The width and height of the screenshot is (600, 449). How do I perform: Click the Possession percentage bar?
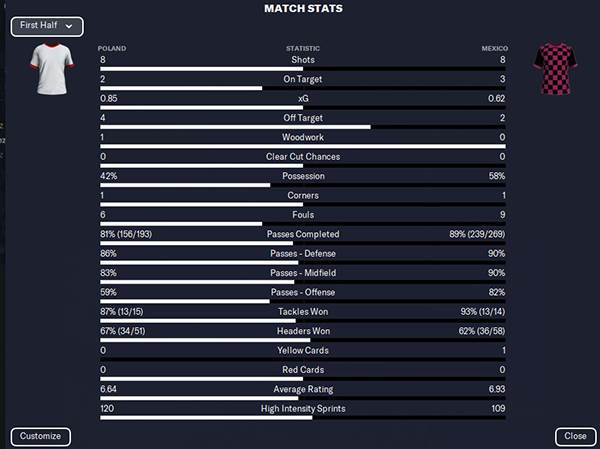pyautogui.click(x=303, y=185)
